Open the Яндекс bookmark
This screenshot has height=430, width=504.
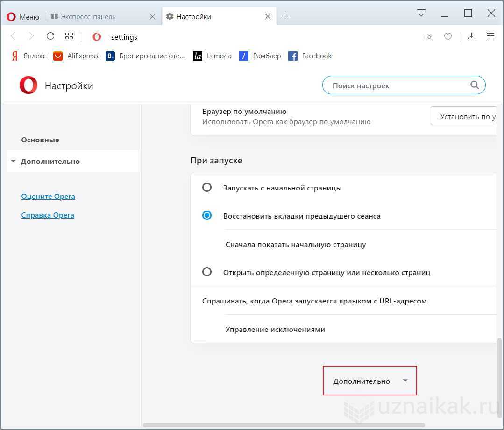(x=29, y=56)
